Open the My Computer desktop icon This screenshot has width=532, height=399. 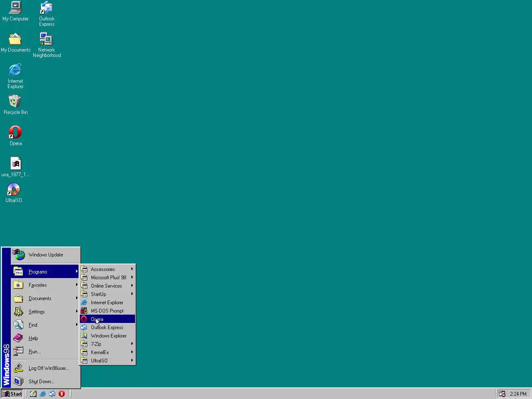pyautogui.click(x=15, y=12)
